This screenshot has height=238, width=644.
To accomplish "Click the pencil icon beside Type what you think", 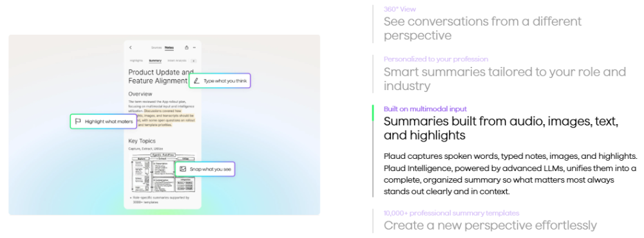I will (x=196, y=81).
